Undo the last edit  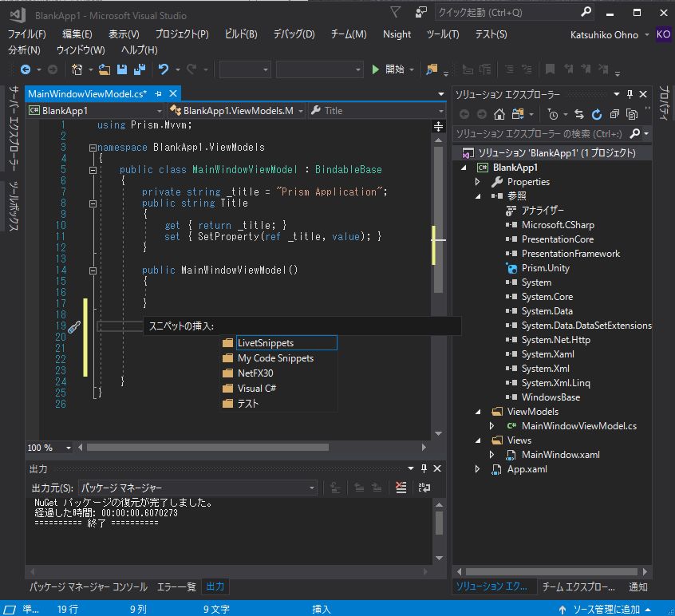[163, 69]
